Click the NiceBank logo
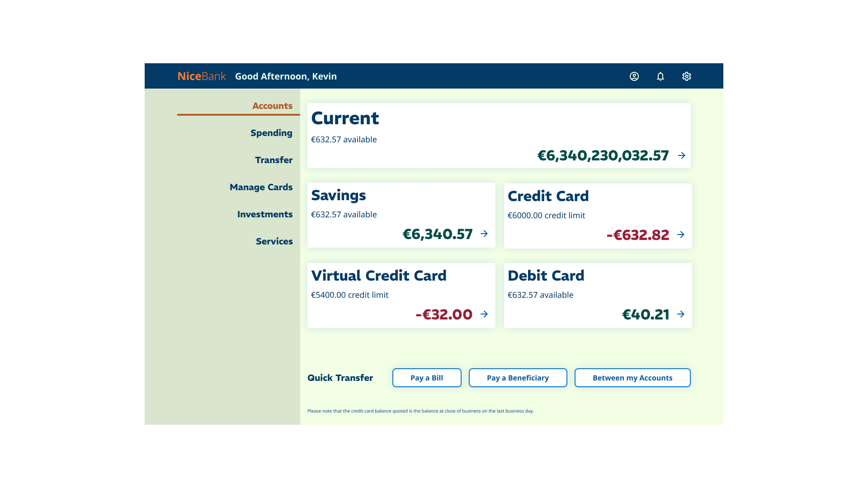 (x=201, y=76)
